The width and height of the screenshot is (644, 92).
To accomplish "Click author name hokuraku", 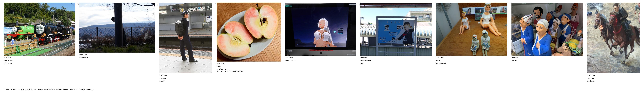I will (590, 78).
